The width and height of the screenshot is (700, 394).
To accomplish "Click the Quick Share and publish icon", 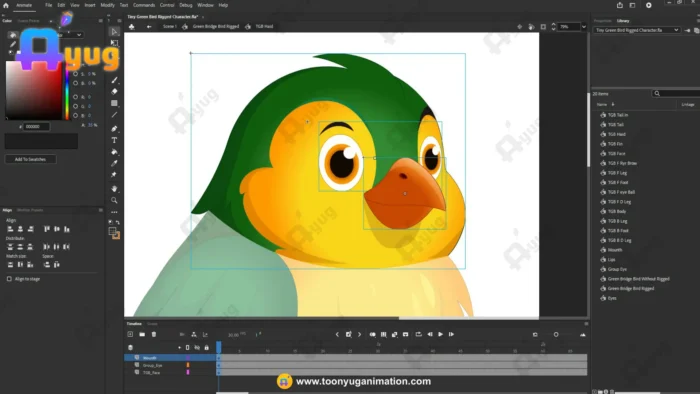I will (620, 5).
